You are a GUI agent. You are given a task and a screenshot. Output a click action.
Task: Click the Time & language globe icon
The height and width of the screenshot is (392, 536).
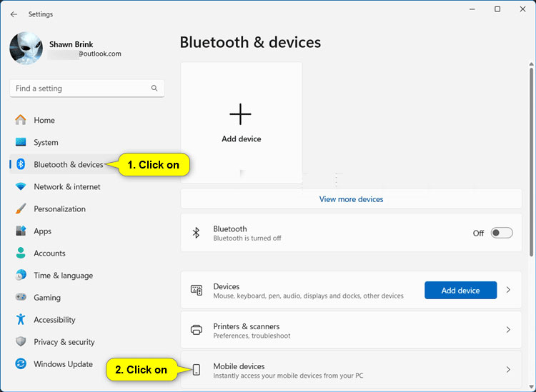pos(21,275)
